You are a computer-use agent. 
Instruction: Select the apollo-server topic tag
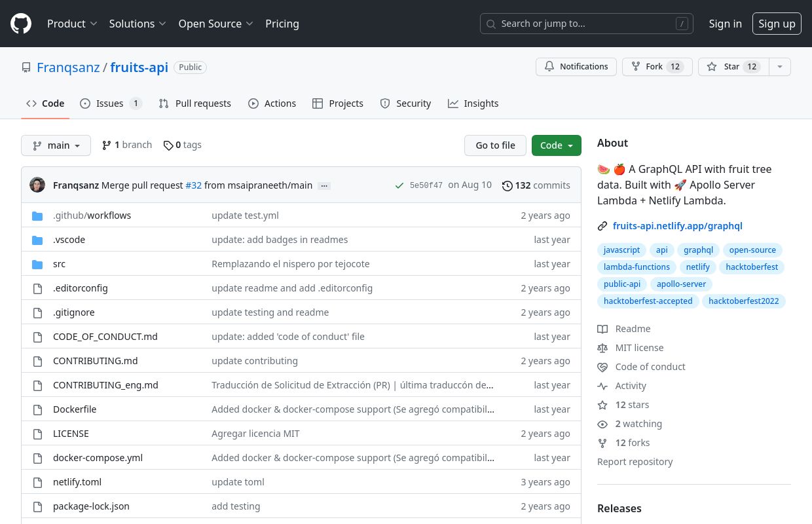point(681,284)
